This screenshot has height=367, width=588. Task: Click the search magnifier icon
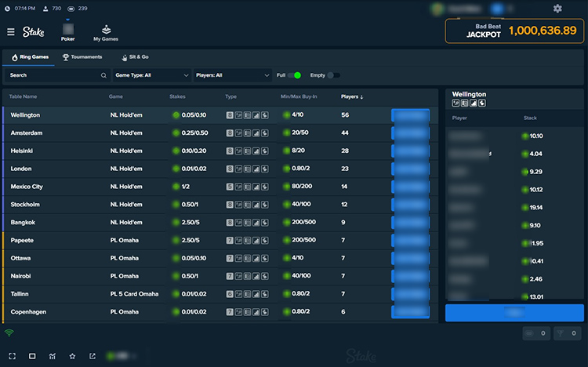103,75
